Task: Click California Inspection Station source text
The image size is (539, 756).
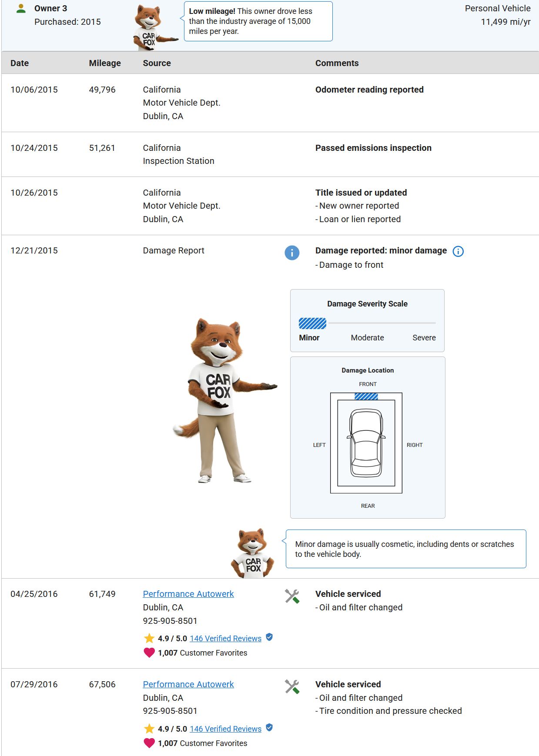Action: pyautogui.click(x=178, y=154)
